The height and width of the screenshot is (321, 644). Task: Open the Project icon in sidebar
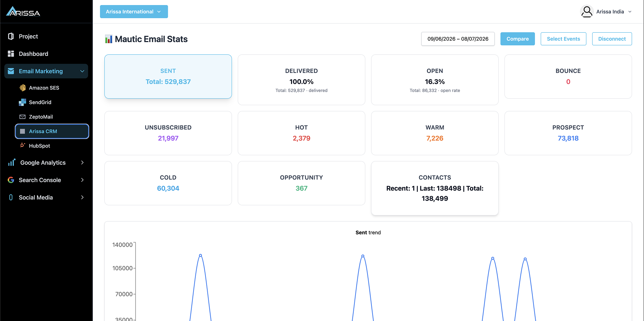11,36
